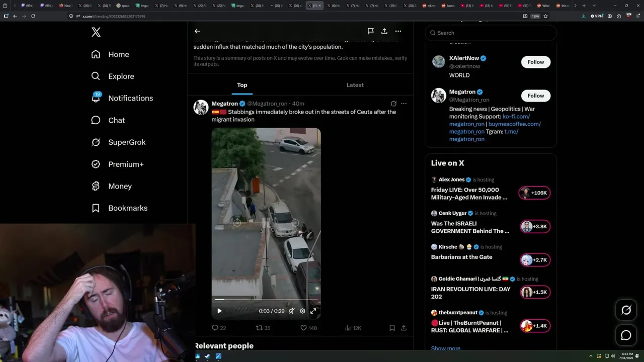Viewport: 644px width, 362px height.
Task: Click the X search field
Action: (491, 33)
